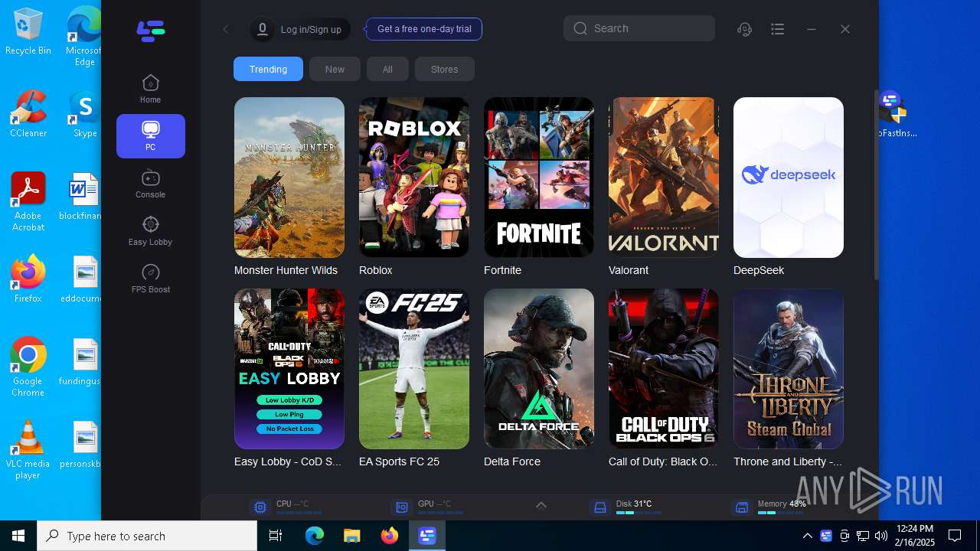
Task: Open the Home section in sidebar
Action: [150, 89]
